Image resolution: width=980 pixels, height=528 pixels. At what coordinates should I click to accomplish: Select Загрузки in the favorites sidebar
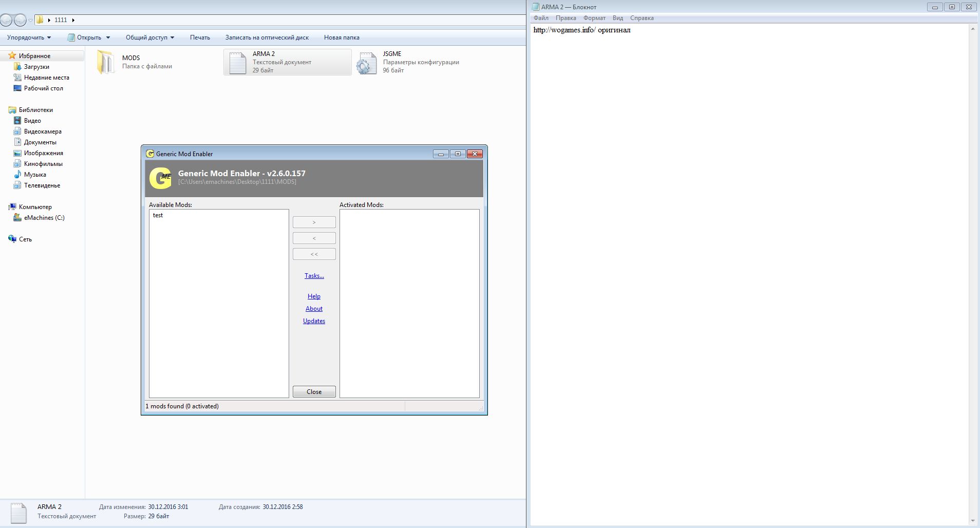tap(36, 67)
